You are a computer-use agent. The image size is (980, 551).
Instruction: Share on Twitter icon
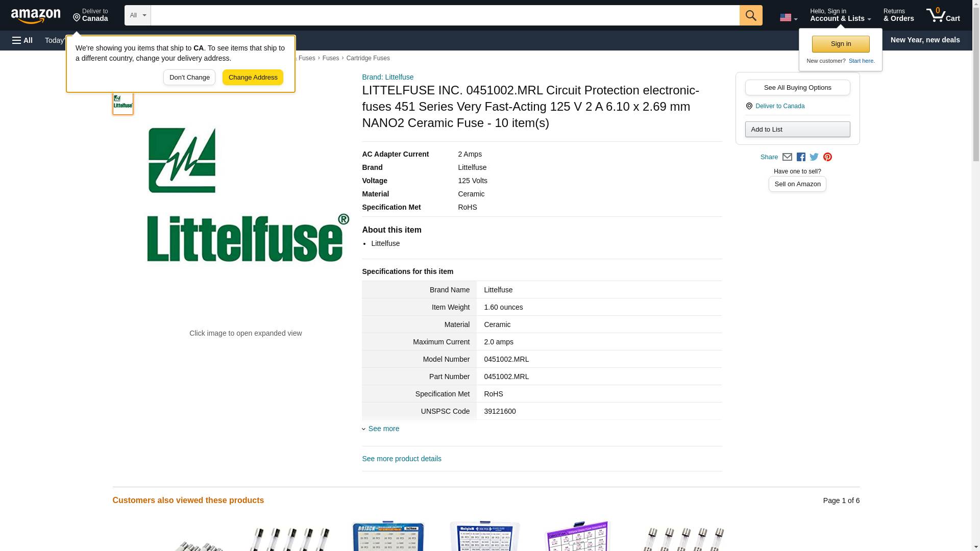pos(814,157)
